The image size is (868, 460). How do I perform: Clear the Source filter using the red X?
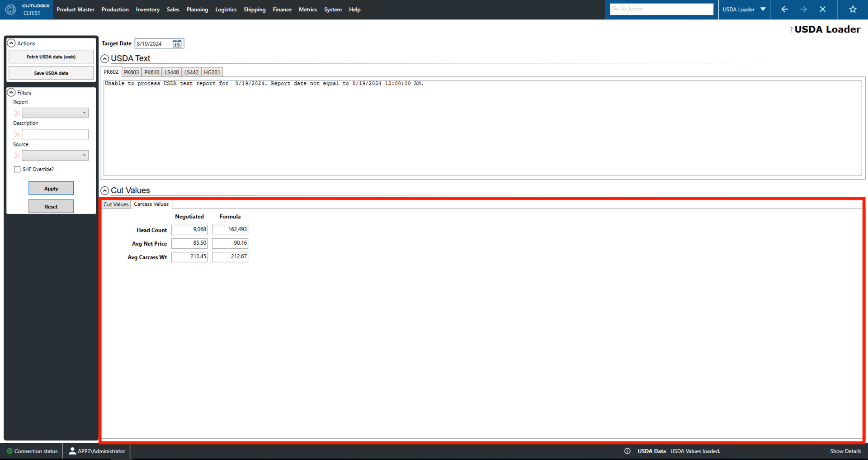click(x=17, y=155)
